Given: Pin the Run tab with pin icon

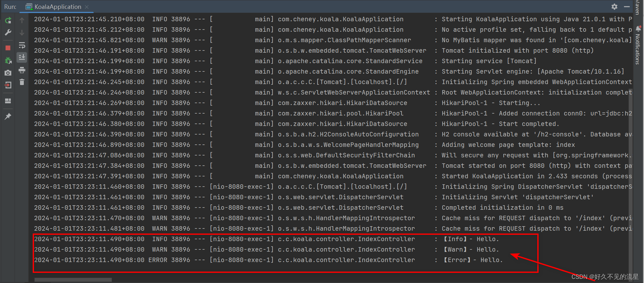Looking at the screenshot, I should click(8, 116).
